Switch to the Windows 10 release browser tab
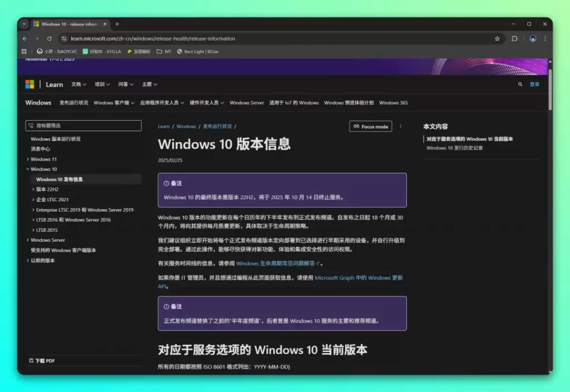This screenshot has width=570, height=392. coord(70,24)
